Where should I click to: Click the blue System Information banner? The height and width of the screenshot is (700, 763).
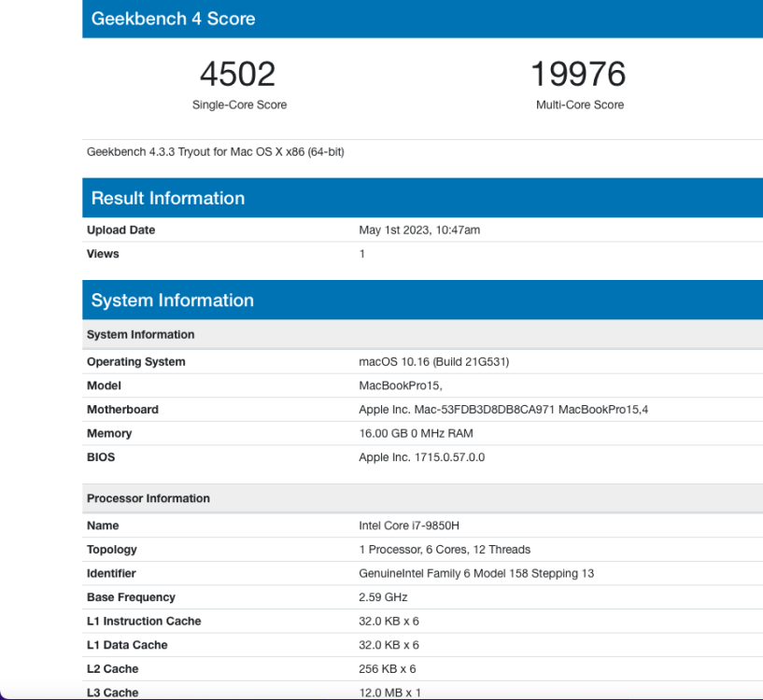pyautogui.click(x=422, y=301)
